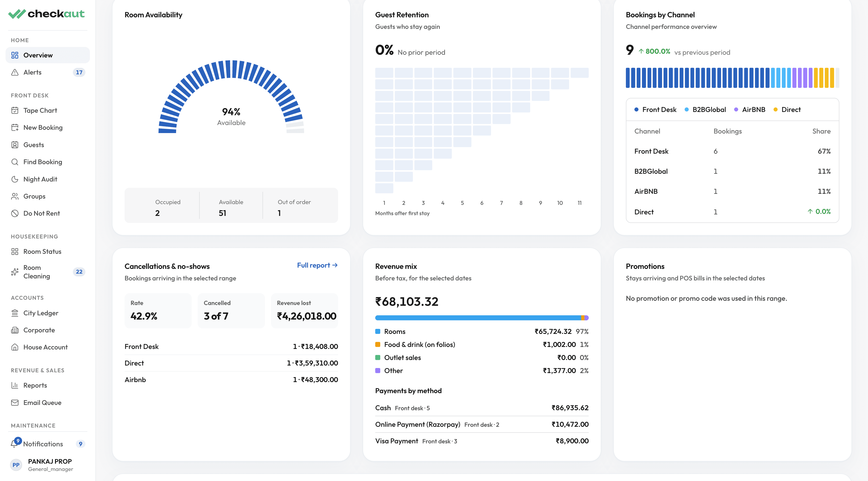This screenshot has width=868, height=481.
Task: Click the Find Booking magnifier icon
Action: (15, 162)
